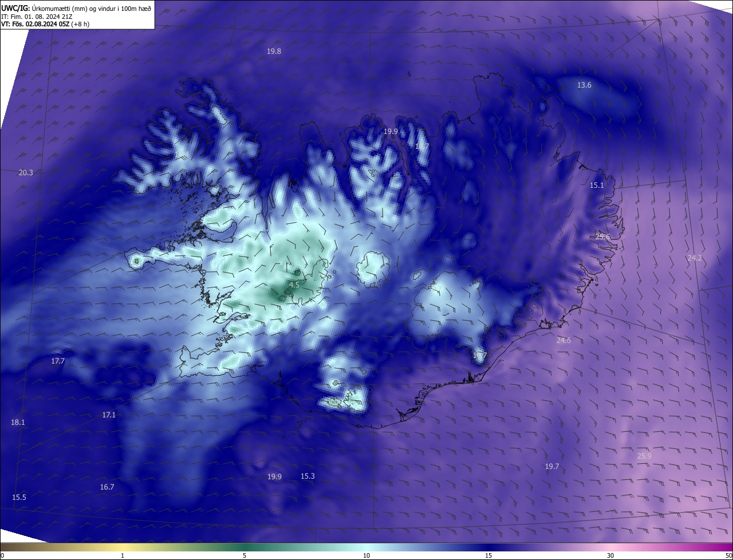Screen dimensions: 733x560
Task: Select the color bar tick label 5
Action: click(x=245, y=555)
